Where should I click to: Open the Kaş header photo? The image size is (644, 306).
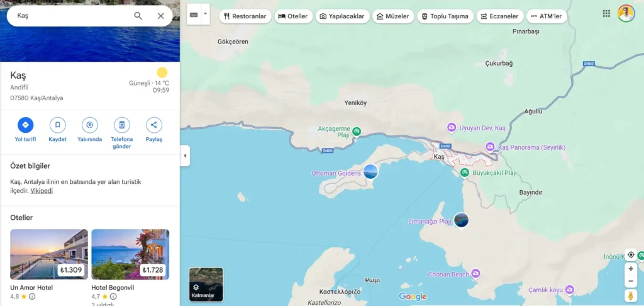point(90,43)
